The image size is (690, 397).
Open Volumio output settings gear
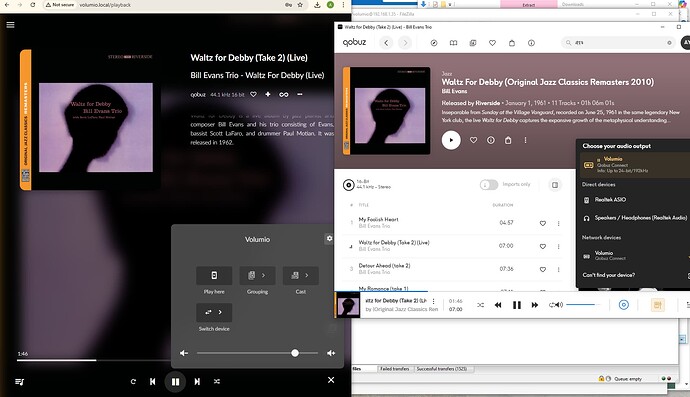click(329, 239)
